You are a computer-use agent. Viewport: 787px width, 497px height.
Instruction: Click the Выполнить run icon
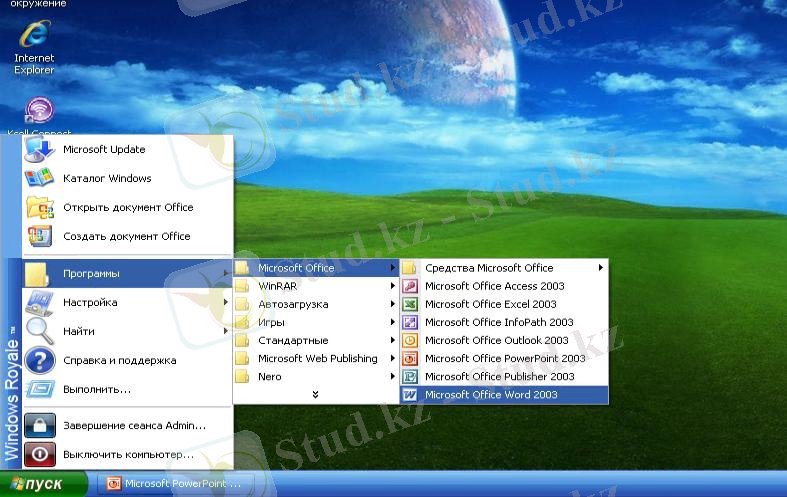pyautogui.click(x=40, y=389)
